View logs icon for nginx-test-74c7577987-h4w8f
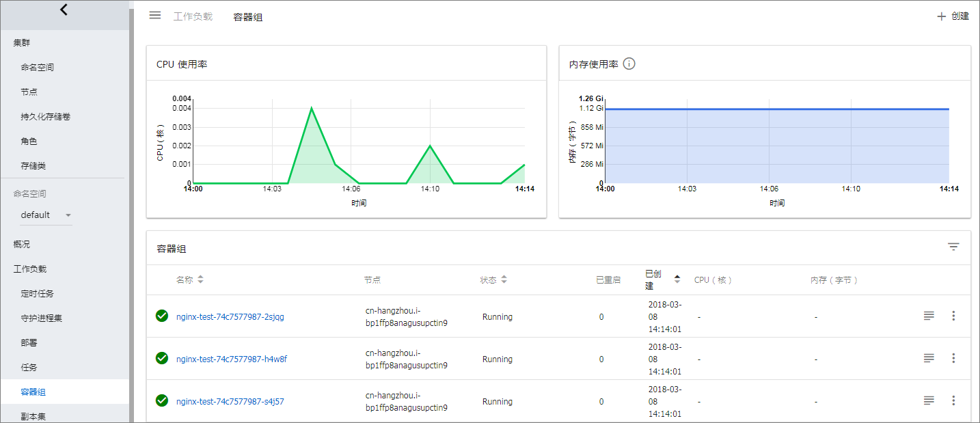This screenshot has height=423, width=980. click(929, 358)
